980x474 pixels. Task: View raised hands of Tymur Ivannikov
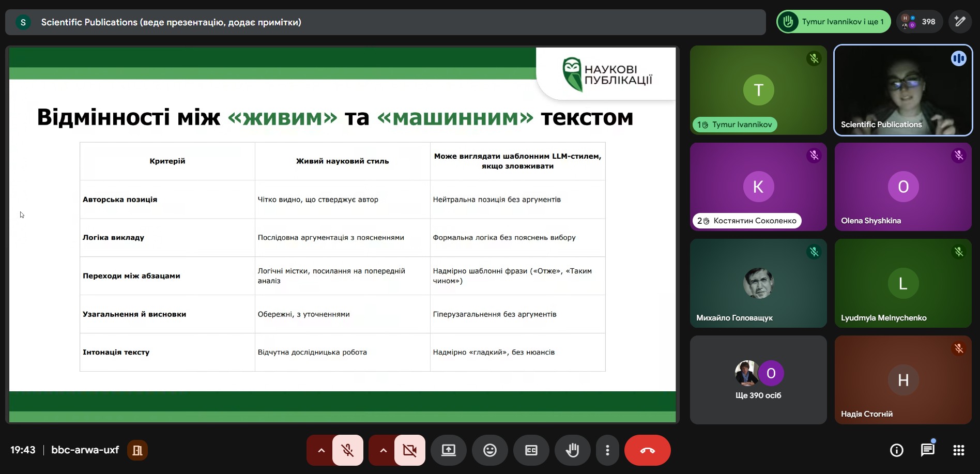pyautogui.click(x=833, y=22)
